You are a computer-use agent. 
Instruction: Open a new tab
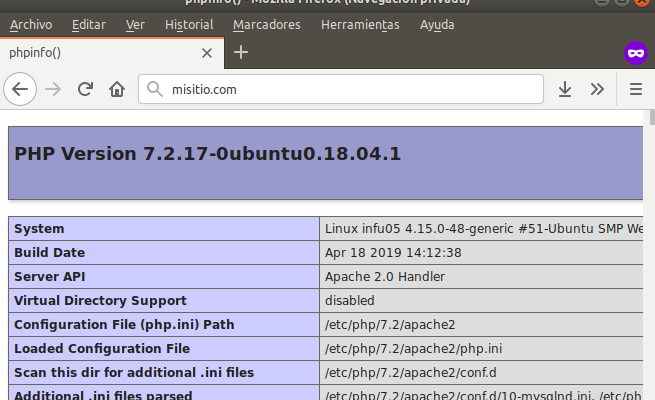click(241, 53)
